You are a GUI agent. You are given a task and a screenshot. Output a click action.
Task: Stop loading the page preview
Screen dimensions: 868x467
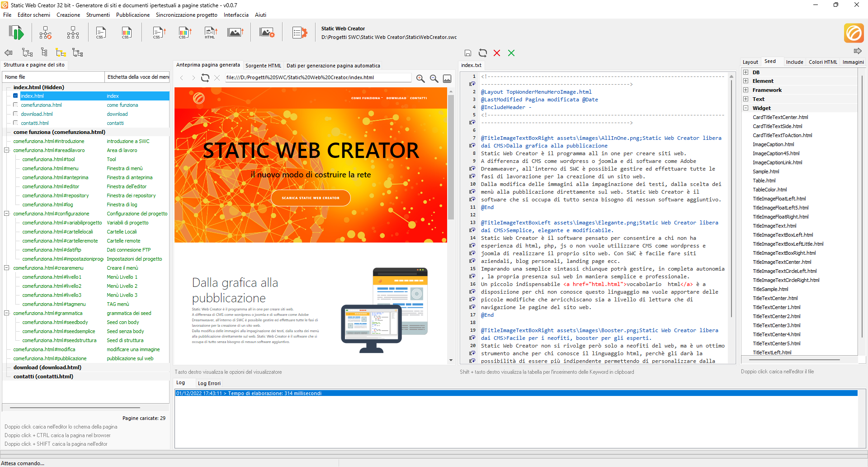point(217,78)
